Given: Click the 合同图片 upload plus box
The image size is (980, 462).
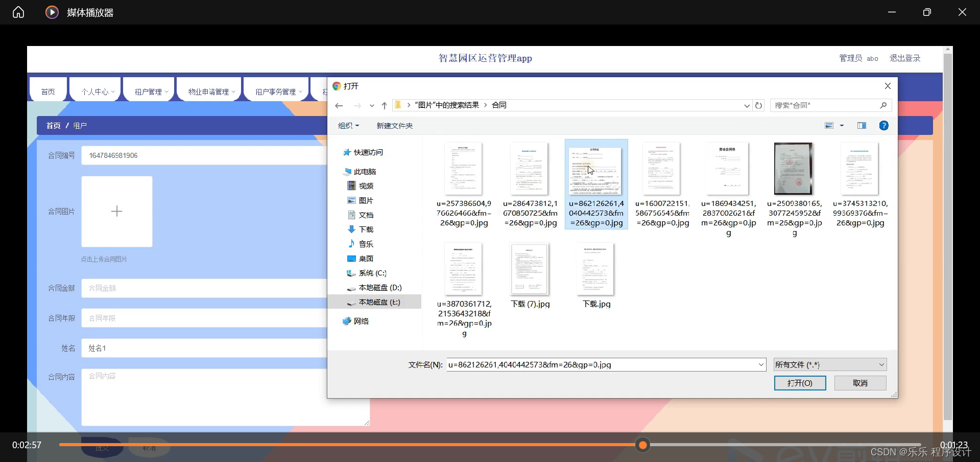Looking at the screenshot, I should (x=117, y=212).
